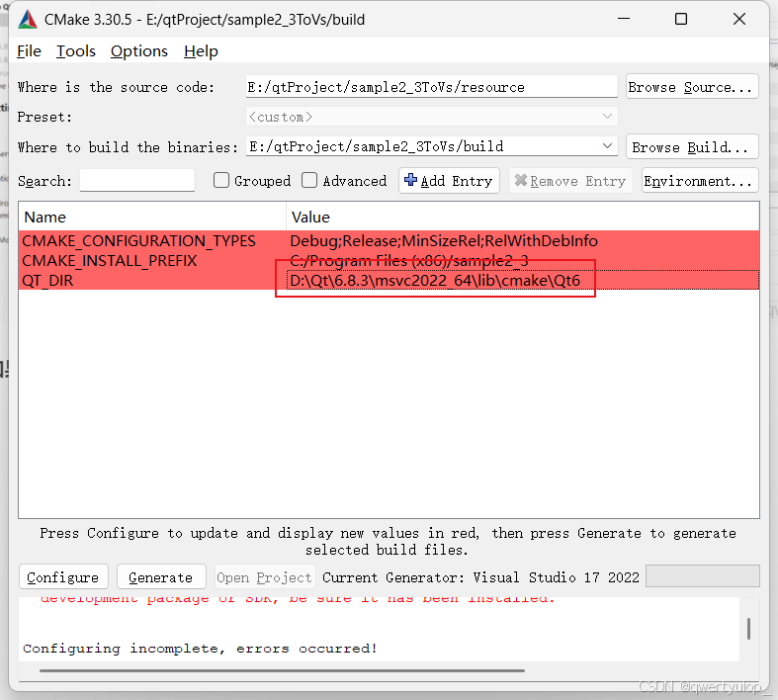Open the Environment dialog button

pyautogui.click(x=700, y=181)
